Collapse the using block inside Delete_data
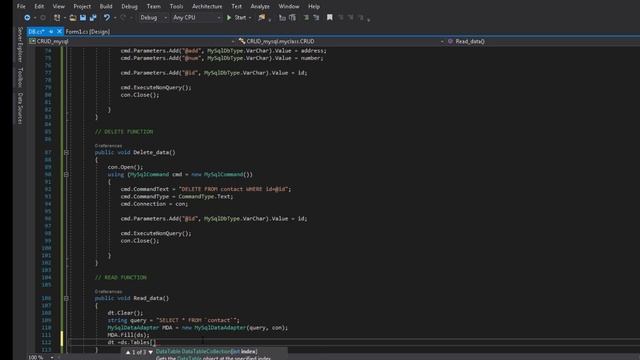 pyautogui.click(x=66, y=175)
